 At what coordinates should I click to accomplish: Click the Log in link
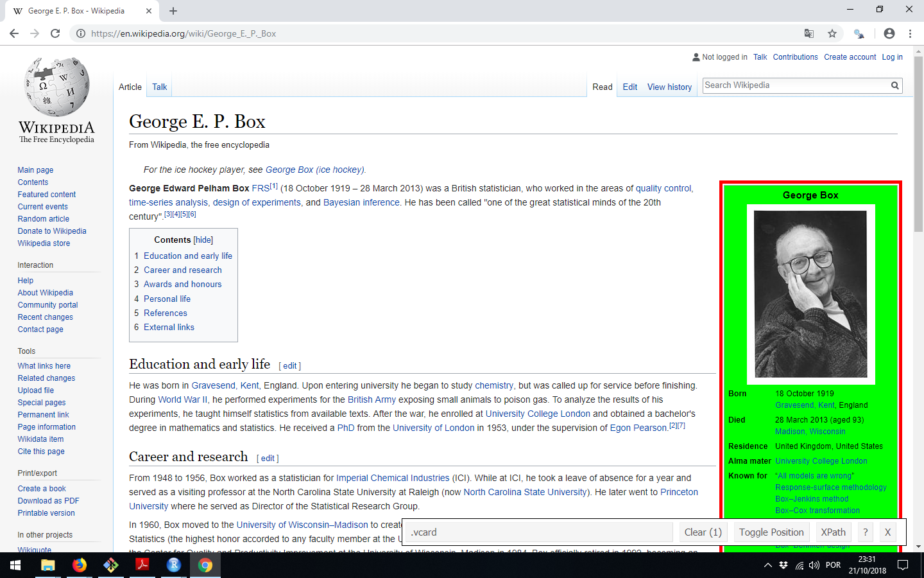892,57
